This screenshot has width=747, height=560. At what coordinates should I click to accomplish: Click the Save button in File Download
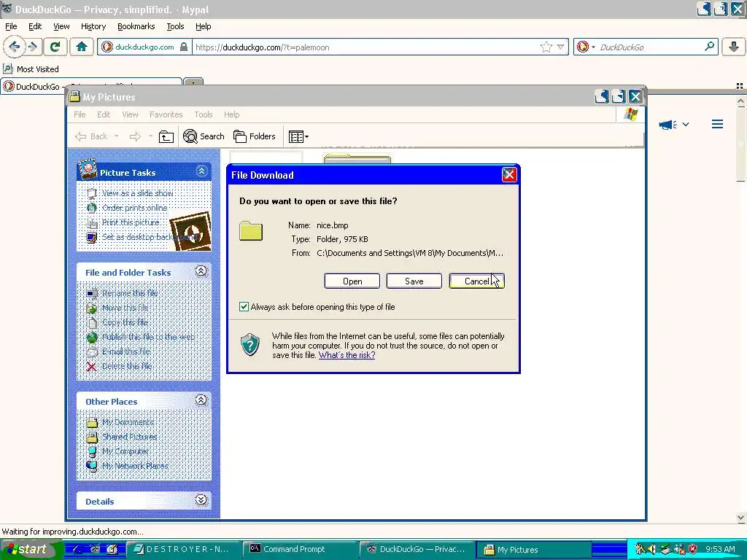pos(414,281)
